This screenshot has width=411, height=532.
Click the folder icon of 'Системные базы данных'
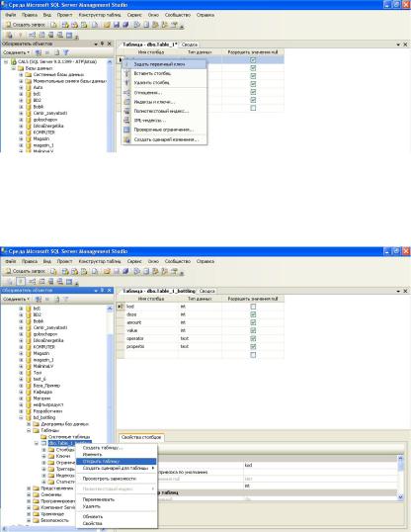click(29, 74)
